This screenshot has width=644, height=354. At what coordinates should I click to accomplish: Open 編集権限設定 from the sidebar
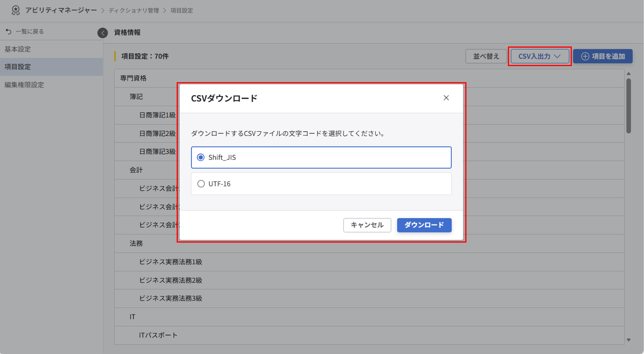24,85
